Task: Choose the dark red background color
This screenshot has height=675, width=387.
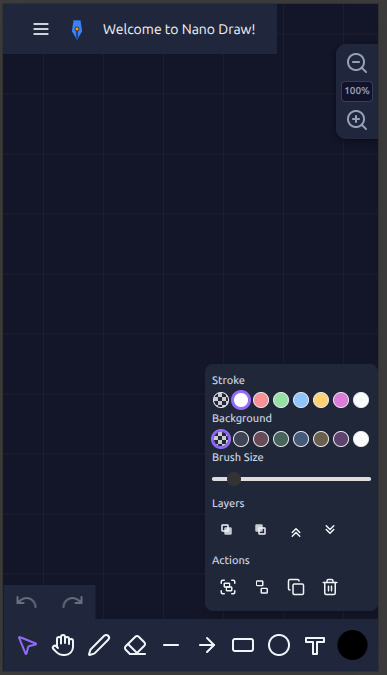Action: click(x=261, y=439)
